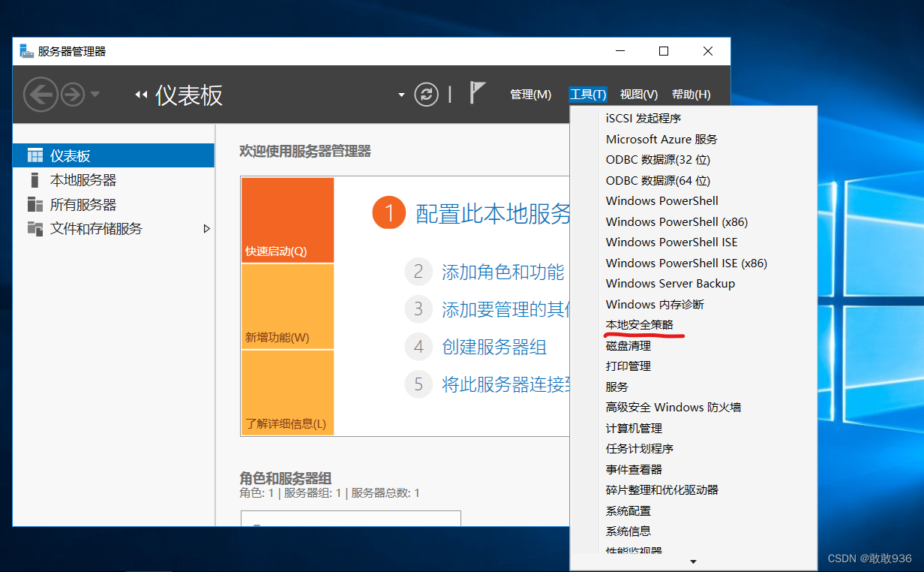Click the 文件和存储服务 icon
The height and width of the screenshot is (572, 924).
click(x=35, y=229)
